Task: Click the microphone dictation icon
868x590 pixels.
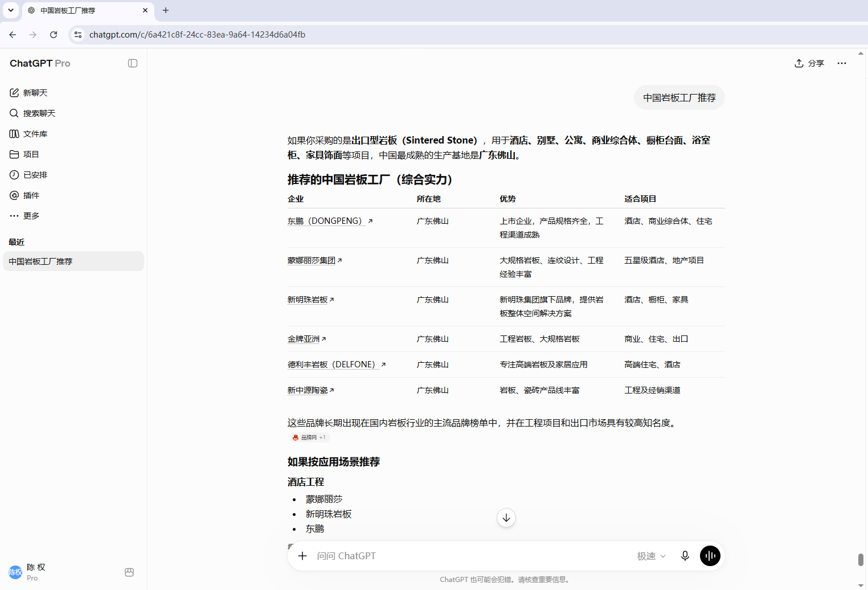Action: click(685, 556)
